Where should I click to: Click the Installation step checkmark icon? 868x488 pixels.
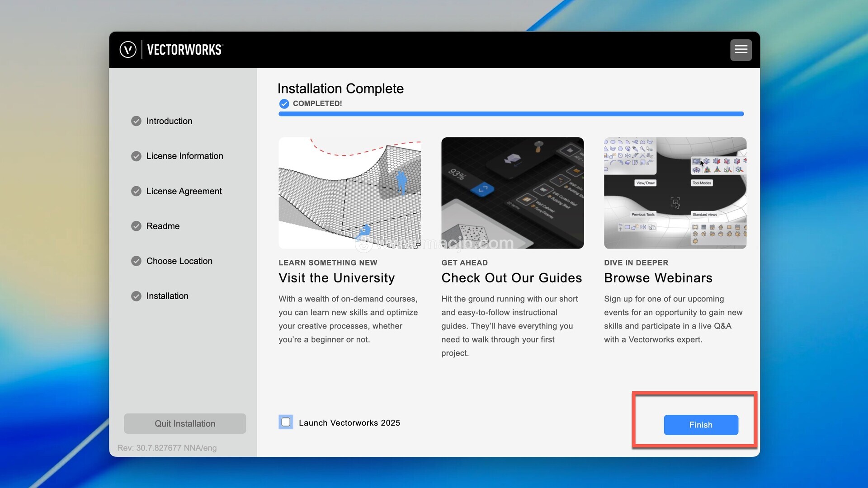tap(136, 296)
